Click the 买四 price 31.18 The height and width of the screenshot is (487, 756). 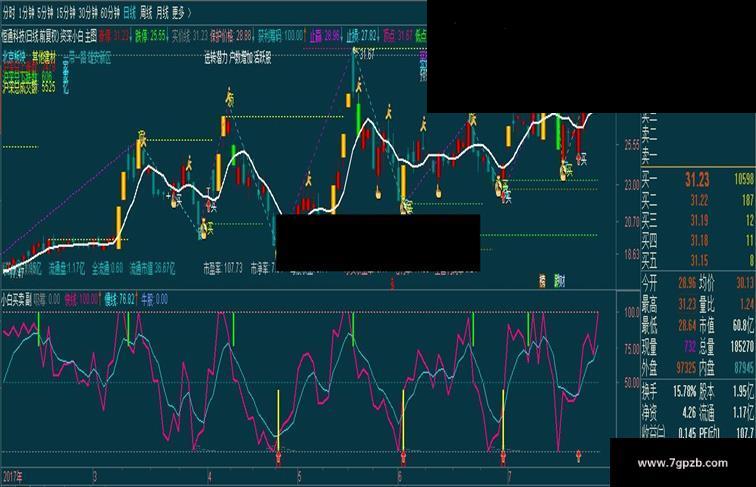pos(699,240)
